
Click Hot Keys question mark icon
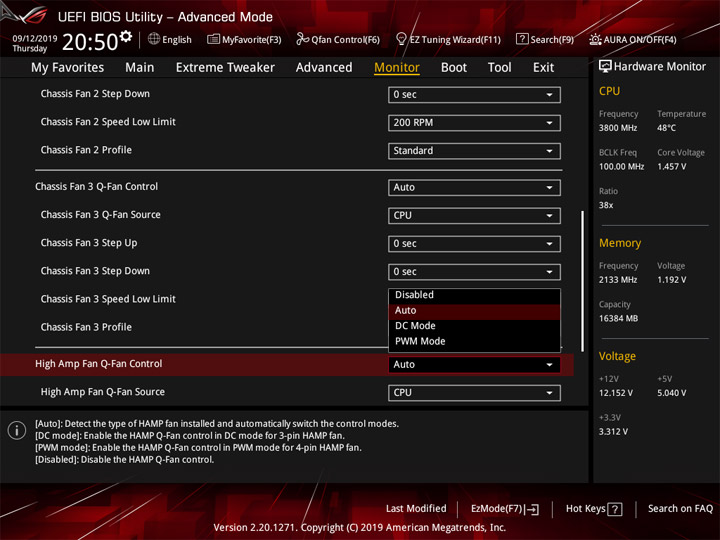pos(615,509)
